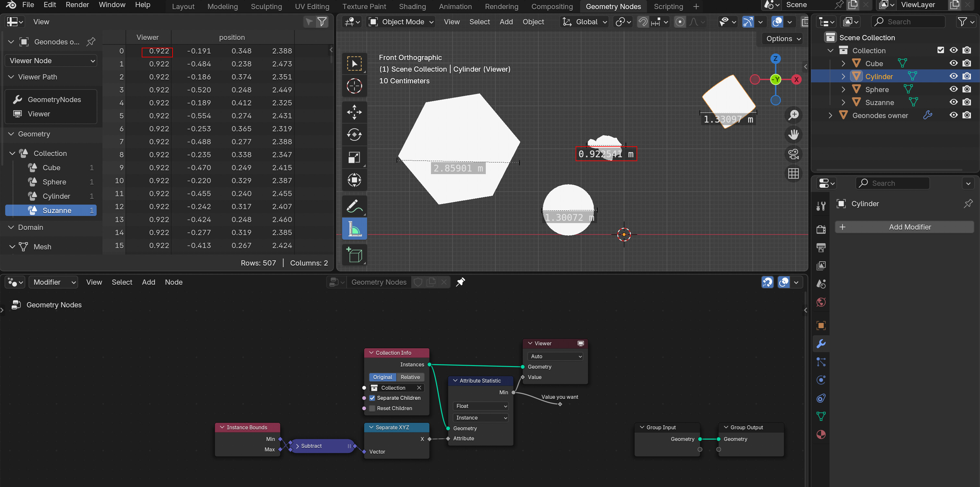The image size is (980, 487).
Task: Toggle the camera view icon
Action: click(x=794, y=154)
